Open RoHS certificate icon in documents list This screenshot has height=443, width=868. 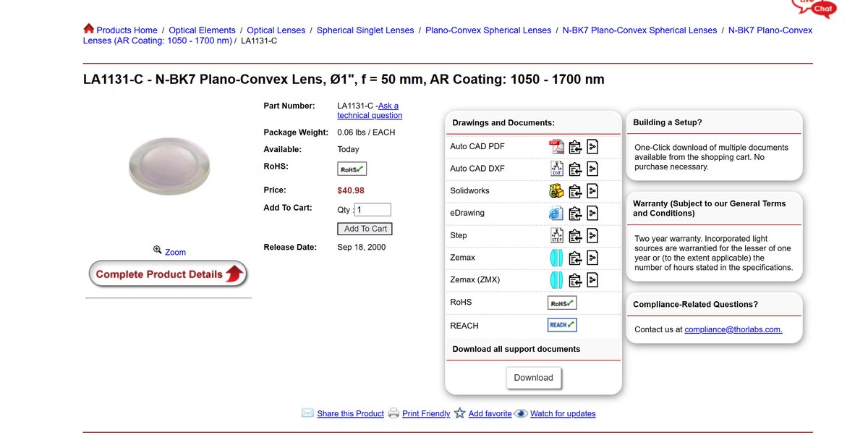pos(562,303)
